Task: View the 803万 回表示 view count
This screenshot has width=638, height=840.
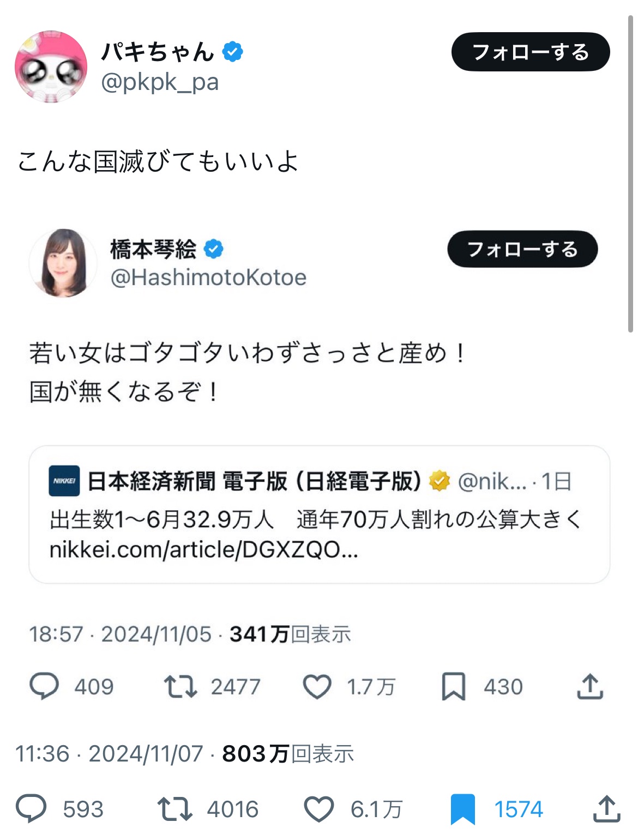Action: [x=288, y=754]
